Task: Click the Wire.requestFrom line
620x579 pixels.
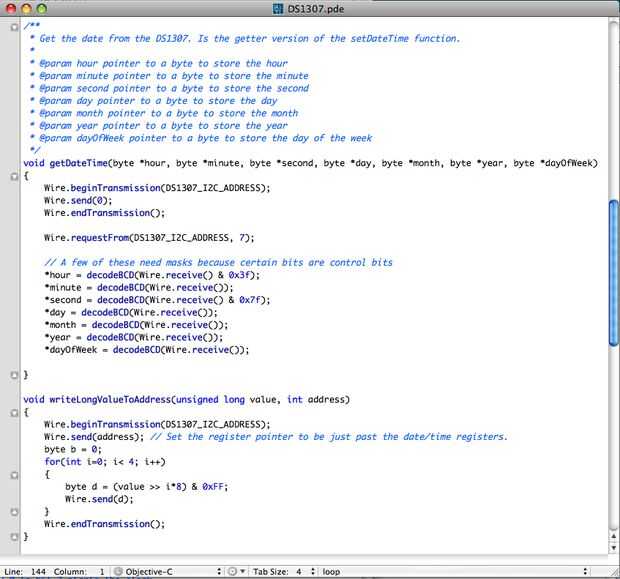Action: tap(149, 238)
